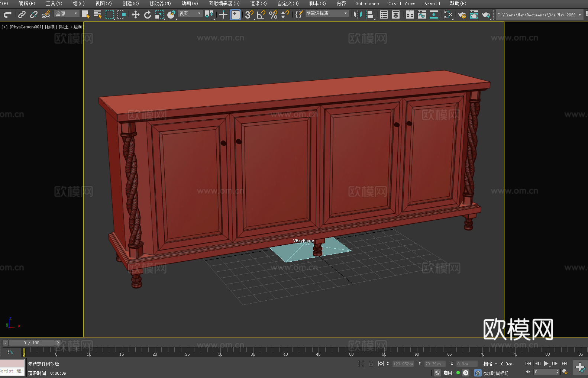
Task: Open Select by Name list icon
Action: click(97, 14)
